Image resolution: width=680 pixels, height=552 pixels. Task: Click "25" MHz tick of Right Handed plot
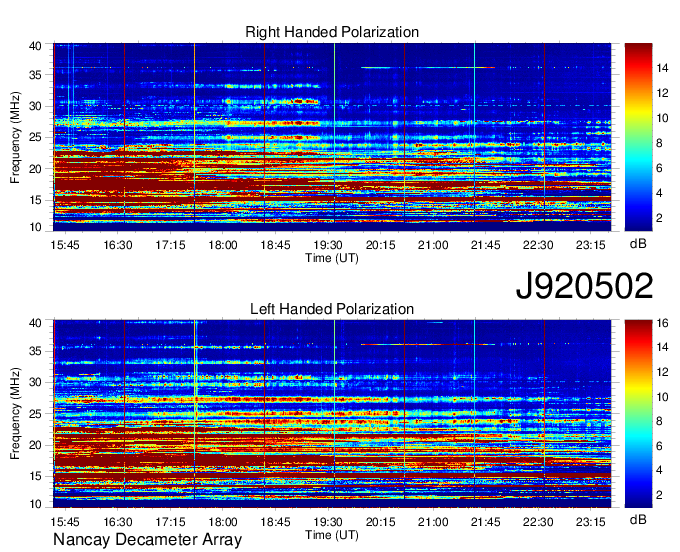[35, 137]
